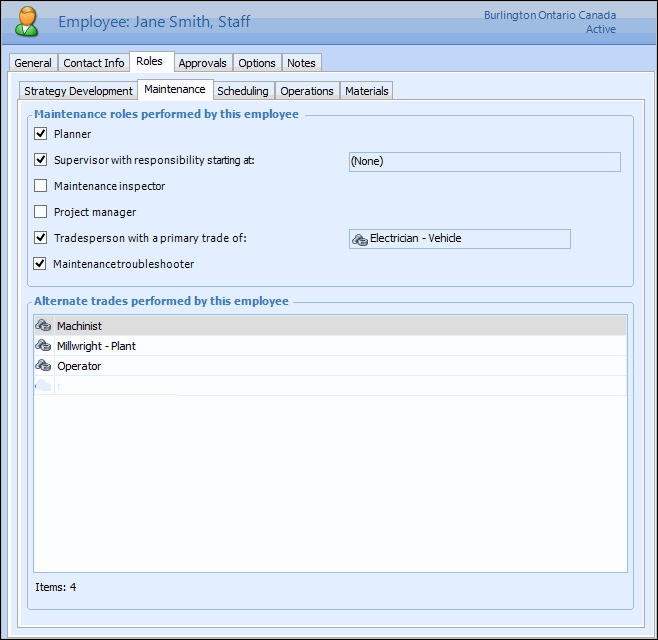Click the Active status text
658x640 pixels.
601,29
